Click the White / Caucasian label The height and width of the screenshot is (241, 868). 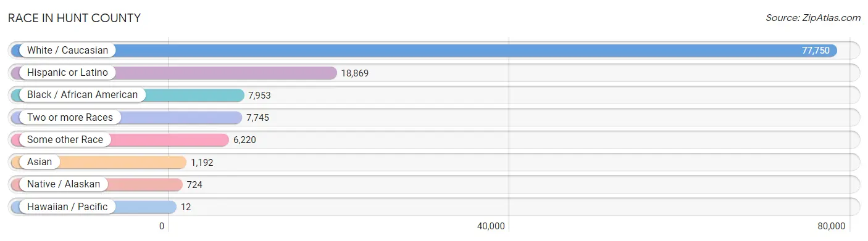coord(67,51)
